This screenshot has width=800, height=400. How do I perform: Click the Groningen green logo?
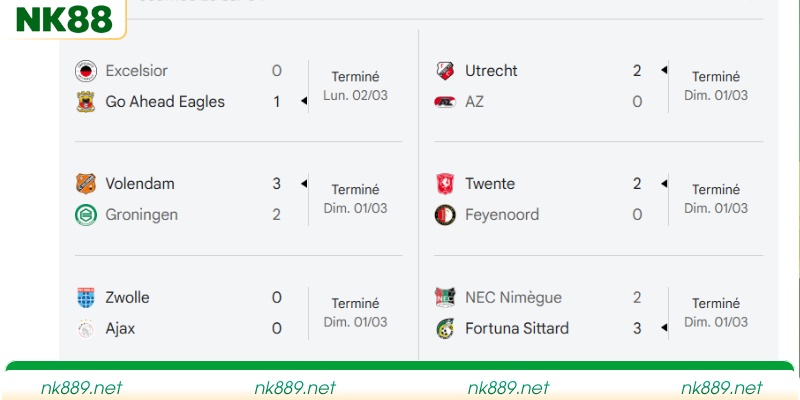(85, 215)
